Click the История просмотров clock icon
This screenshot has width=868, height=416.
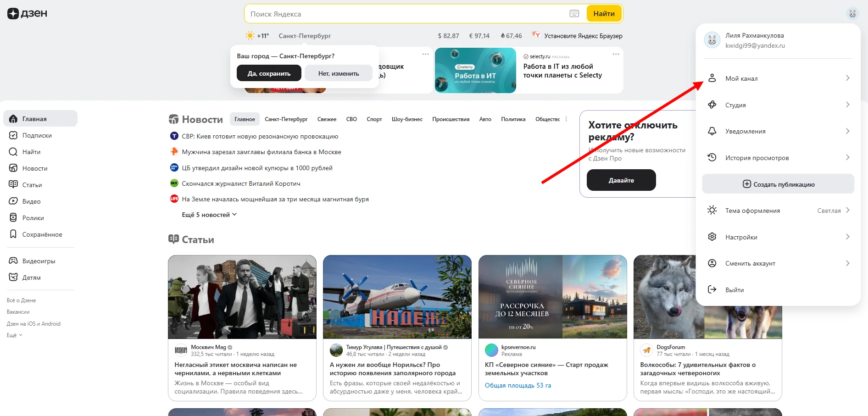[x=712, y=158]
